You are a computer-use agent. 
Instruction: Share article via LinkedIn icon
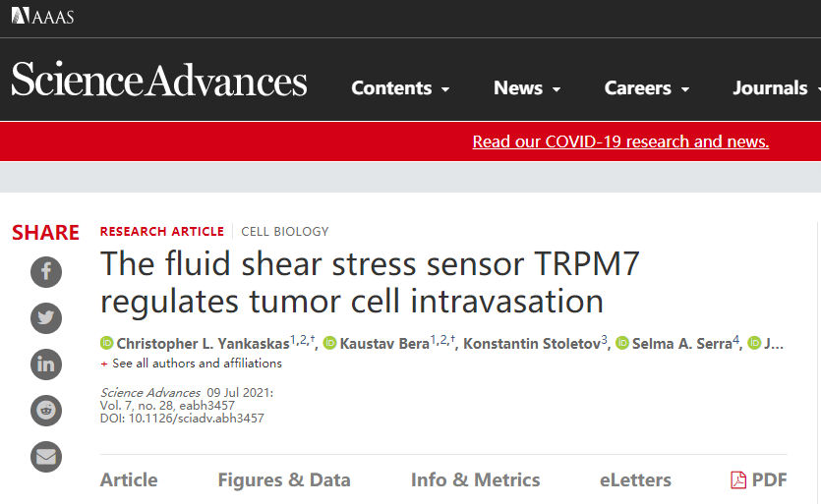point(46,364)
